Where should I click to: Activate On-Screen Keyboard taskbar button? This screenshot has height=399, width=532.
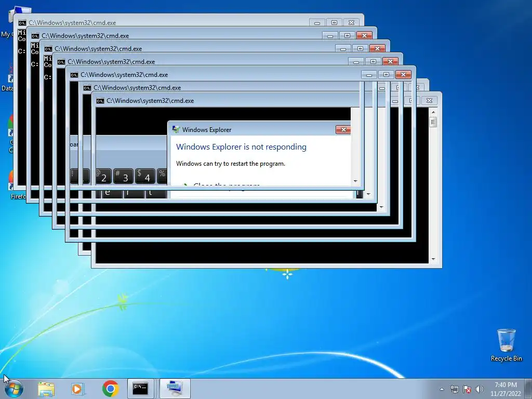click(175, 389)
